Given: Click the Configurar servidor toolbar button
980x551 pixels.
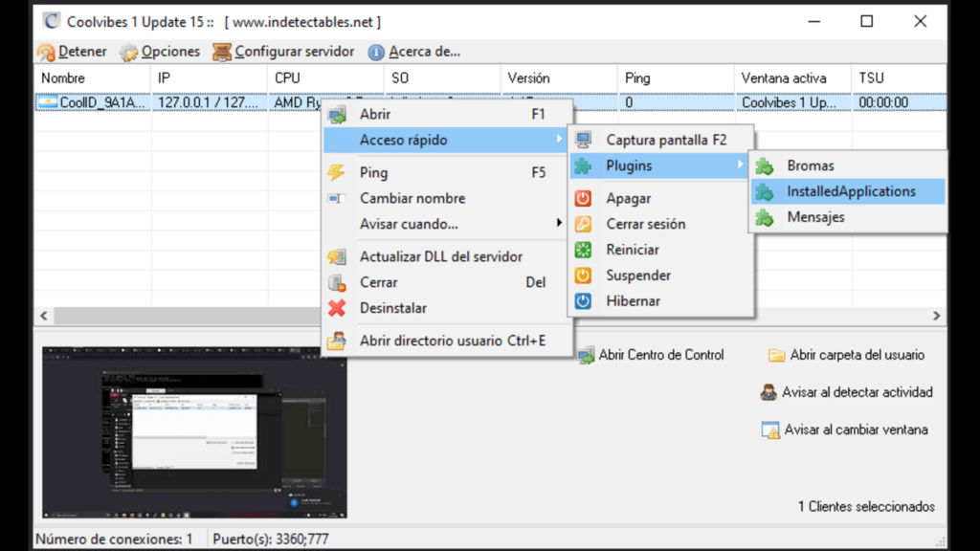Looking at the screenshot, I should [283, 52].
